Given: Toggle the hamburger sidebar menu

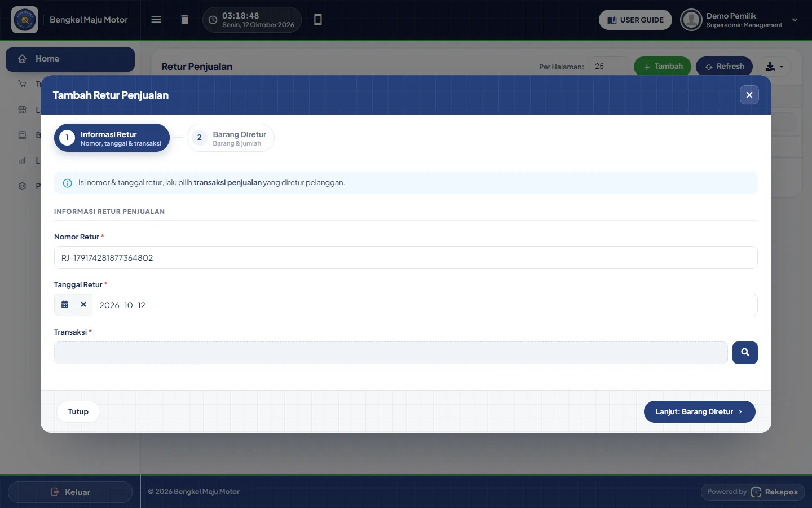Looking at the screenshot, I should pos(156,20).
